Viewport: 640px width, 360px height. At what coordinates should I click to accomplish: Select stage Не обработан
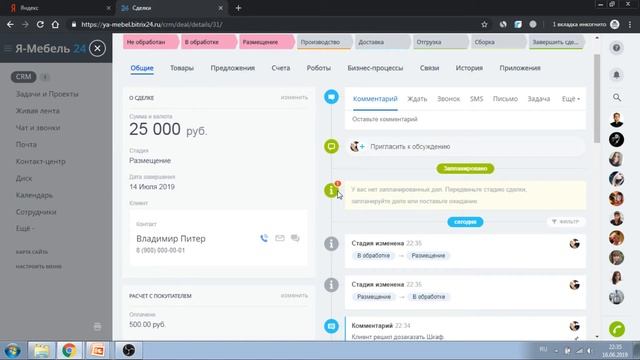coord(150,42)
